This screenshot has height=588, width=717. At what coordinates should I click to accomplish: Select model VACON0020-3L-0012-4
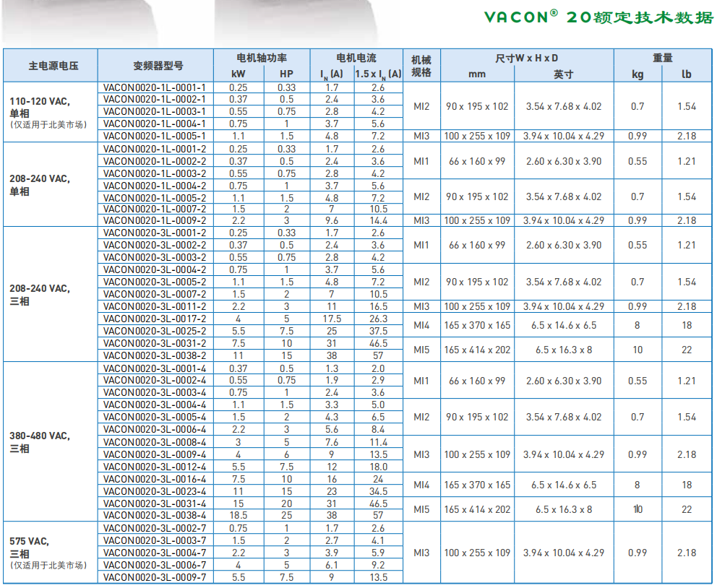pos(155,467)
